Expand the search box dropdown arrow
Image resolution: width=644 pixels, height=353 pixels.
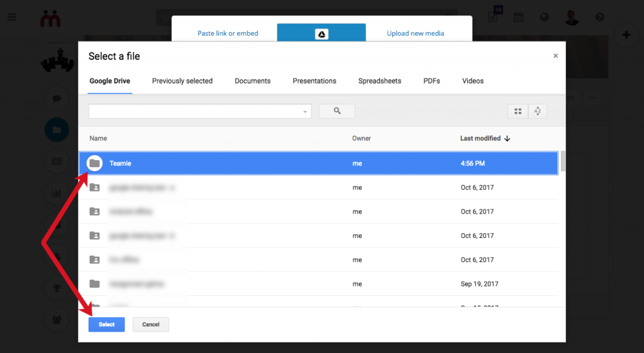pyautogui.click(x=305, y=112)
